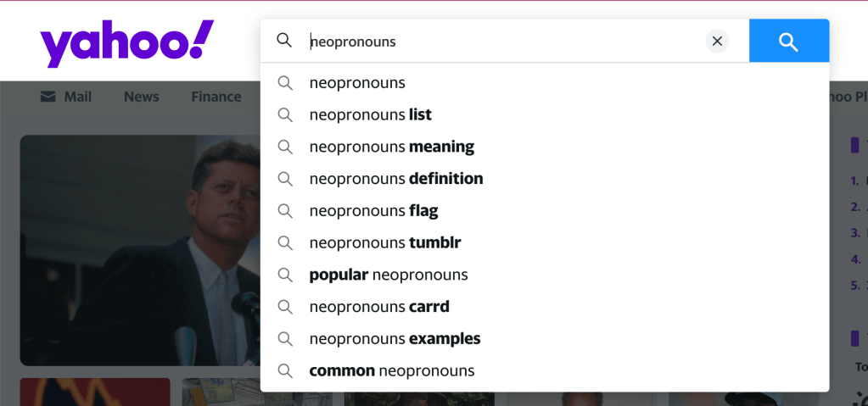Image resolution: width=868 pixels, height=406 pixels.
Task: Click the blue search submit button
Action: 788,42
